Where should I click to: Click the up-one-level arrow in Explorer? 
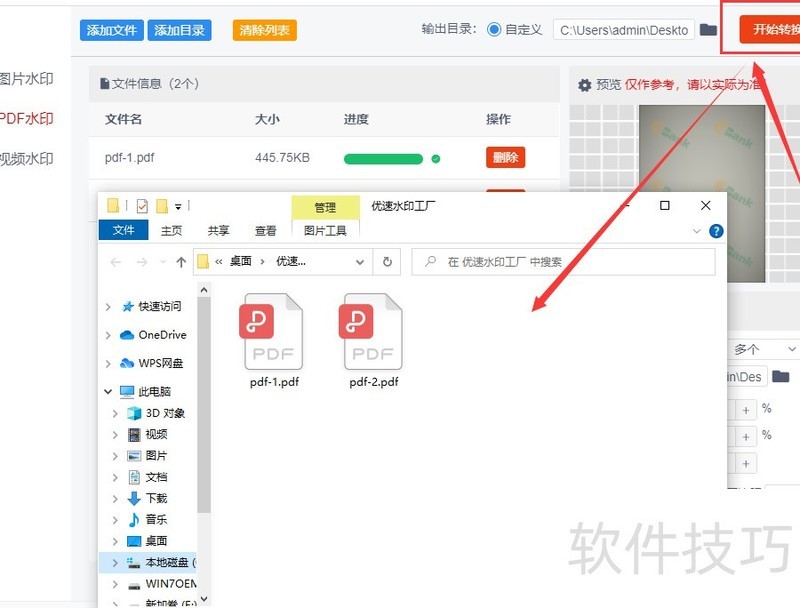click(182, 261)
